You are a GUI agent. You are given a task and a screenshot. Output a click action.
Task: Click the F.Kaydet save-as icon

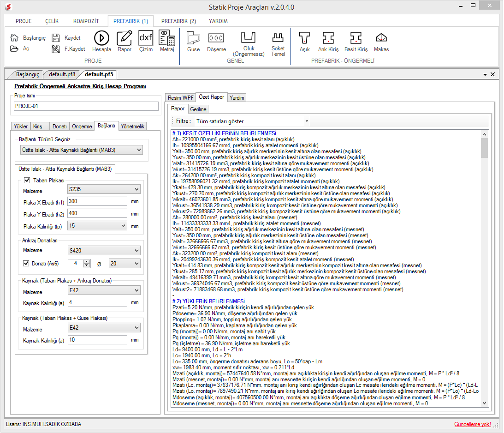56,49
